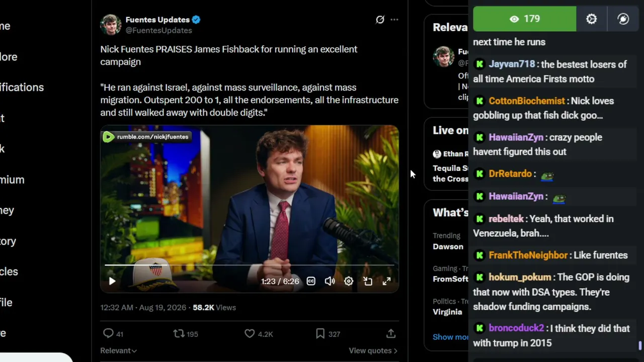Image resolution: width=644 pixels, height=362 pixels.
Task: Click the rebeltek username in chat
Action: [506, 219]
